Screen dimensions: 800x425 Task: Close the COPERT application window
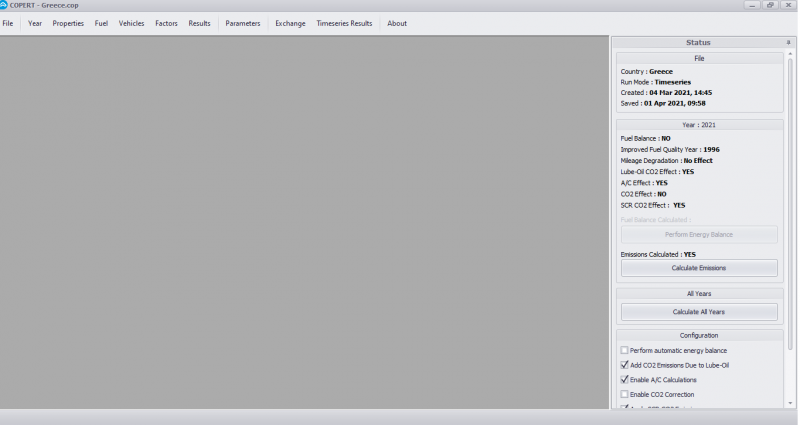point(788,5)
